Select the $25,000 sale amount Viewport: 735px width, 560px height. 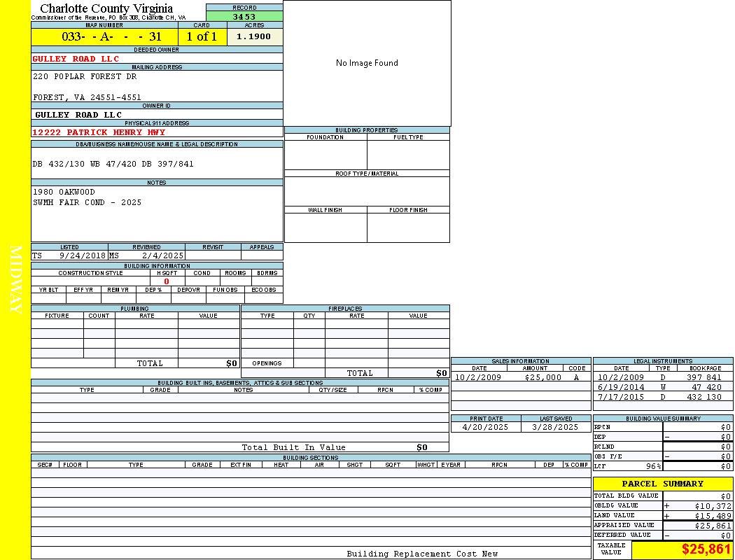point(542,377)
